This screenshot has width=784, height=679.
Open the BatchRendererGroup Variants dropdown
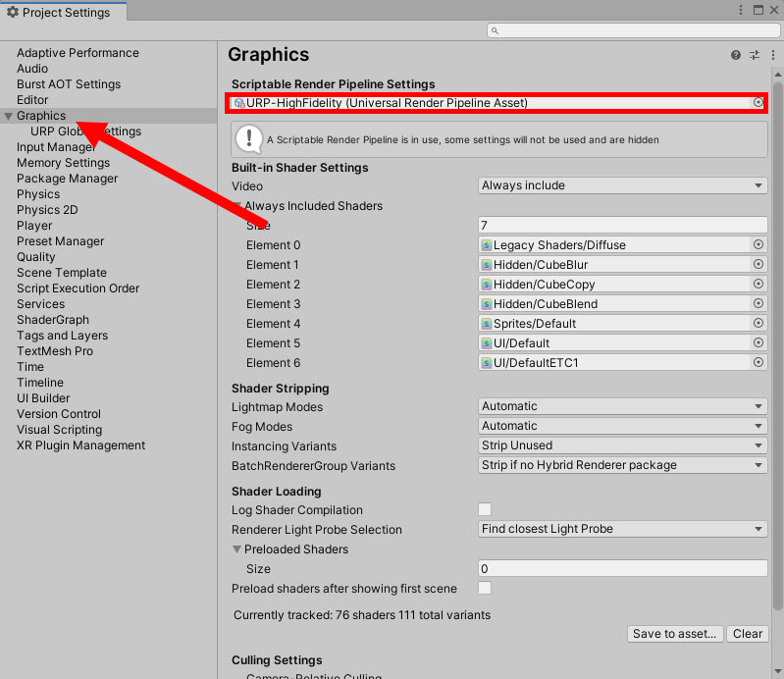coord(622,465)
